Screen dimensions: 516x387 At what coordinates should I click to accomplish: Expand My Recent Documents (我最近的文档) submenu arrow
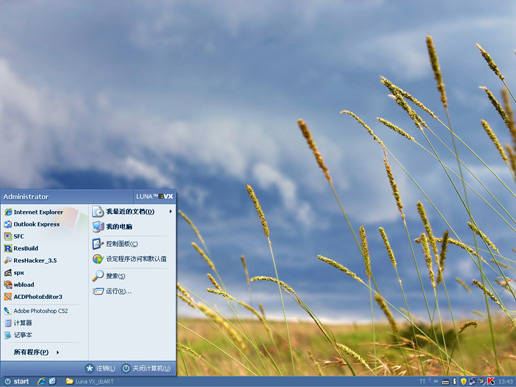pyautogui.click(x=170, y=211)
